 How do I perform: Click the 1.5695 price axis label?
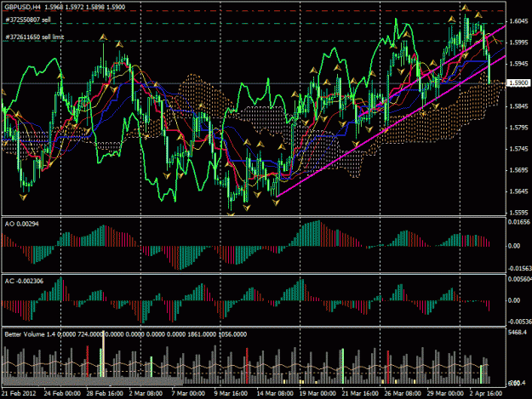click(x=518, y=170)
